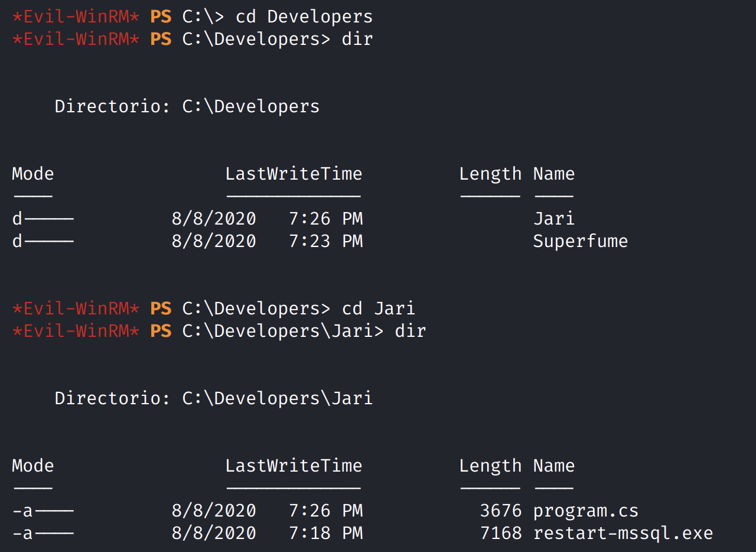The width and height of the screenshot is (756, 552).
Task: Click the LastWriteTime header in the Developers listing
Action: pyautogui.click(x=294, y=174)
